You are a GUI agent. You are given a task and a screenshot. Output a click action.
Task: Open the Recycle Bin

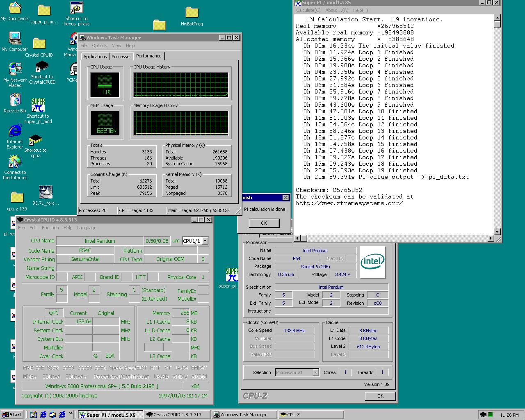tap(15, 103)
